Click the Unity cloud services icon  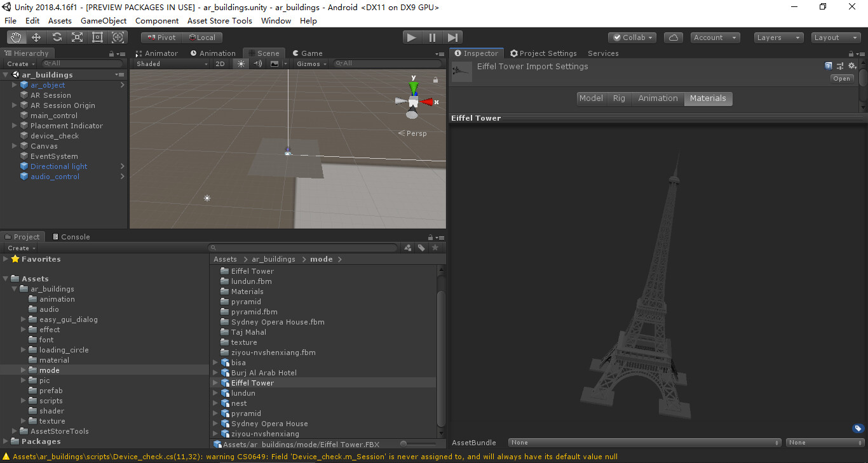coord(673,37)
